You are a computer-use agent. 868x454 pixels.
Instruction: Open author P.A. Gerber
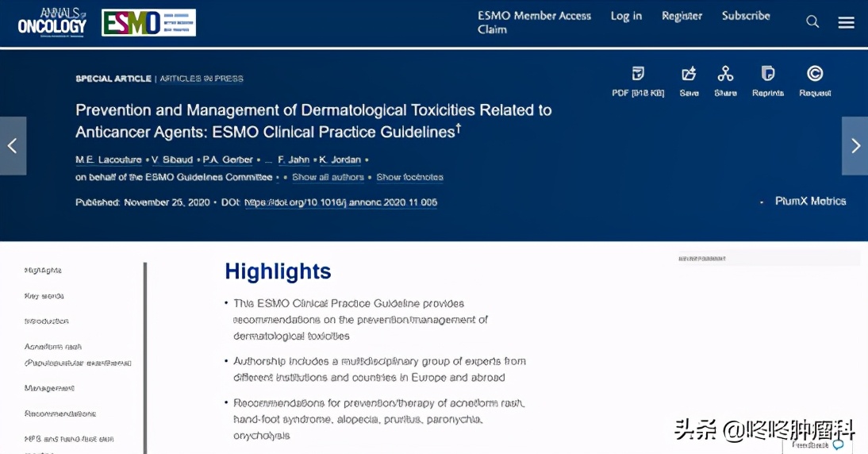click(x=228, y=160)
